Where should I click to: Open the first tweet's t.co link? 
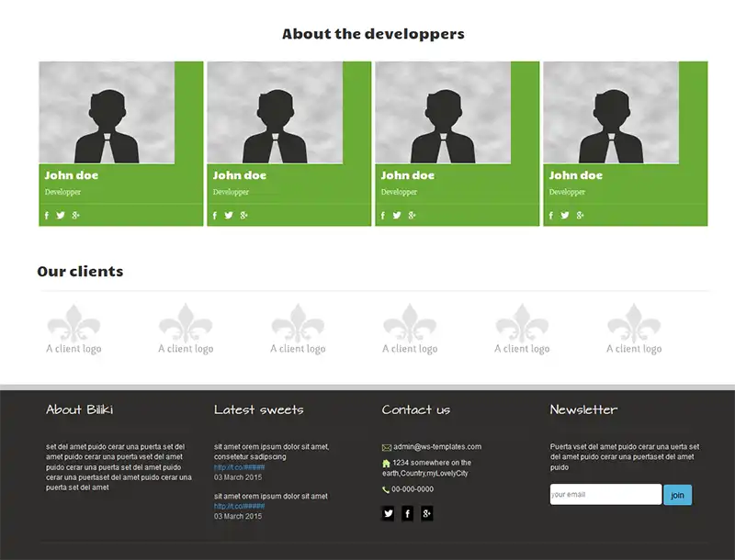(239, 467)
